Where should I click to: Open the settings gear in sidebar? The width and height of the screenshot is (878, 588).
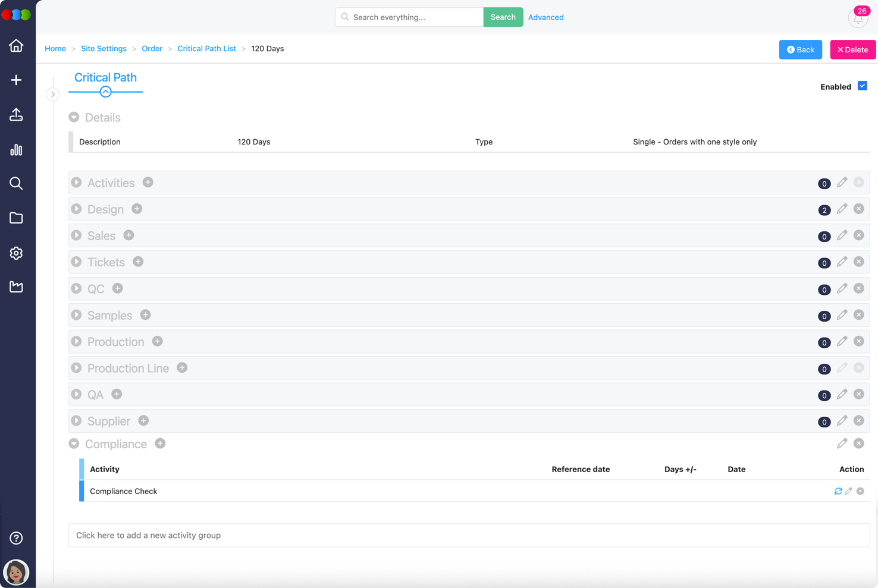(x=16, y=253)
